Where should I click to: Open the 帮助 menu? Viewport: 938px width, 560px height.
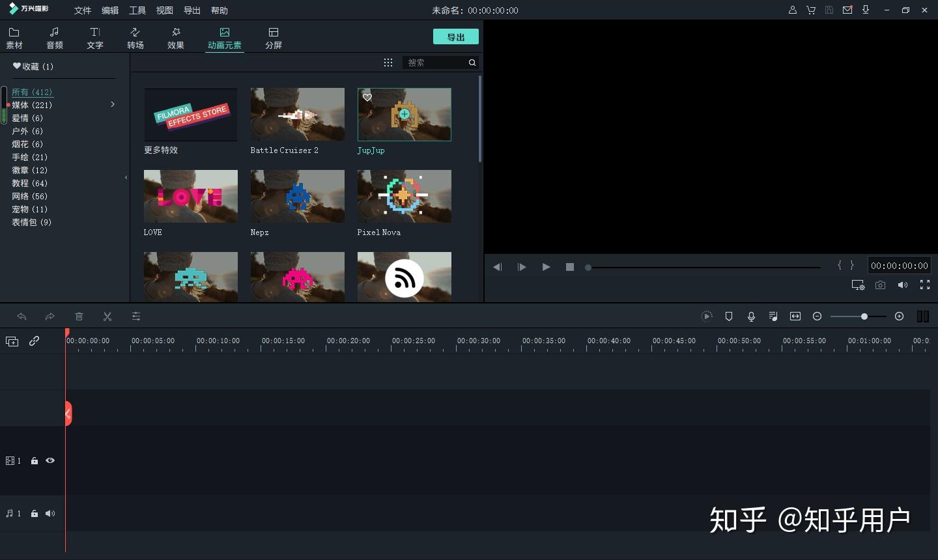(x=220, y=10)
